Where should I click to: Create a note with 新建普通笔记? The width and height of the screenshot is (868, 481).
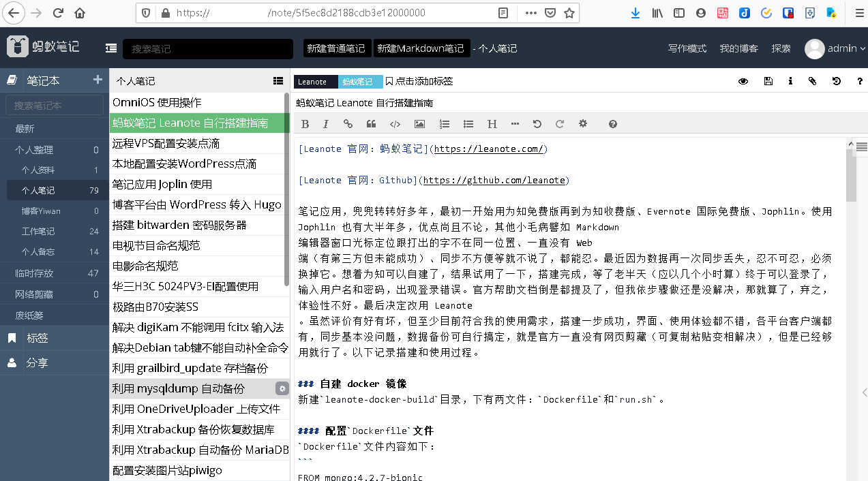pyautogui.click(x=337, y=48)
